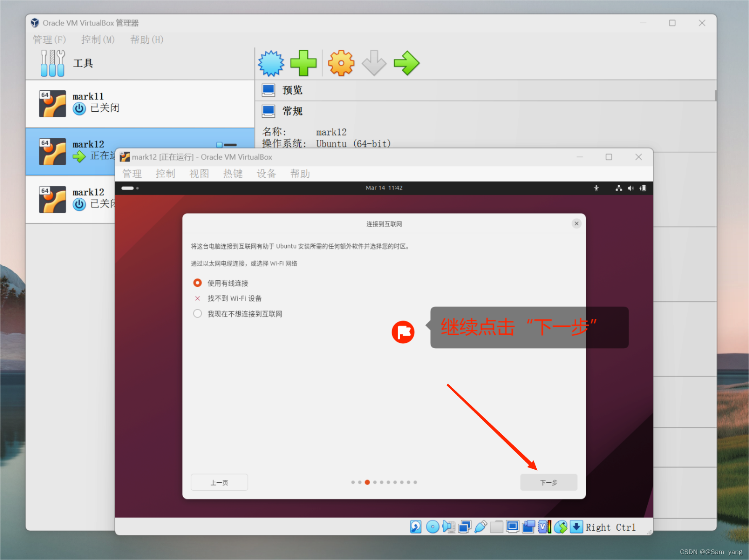The width and height of the screenshot is (749, 560).
Task: Open the 控制(M) menu in manager
Action: click(x=98, y=39)
